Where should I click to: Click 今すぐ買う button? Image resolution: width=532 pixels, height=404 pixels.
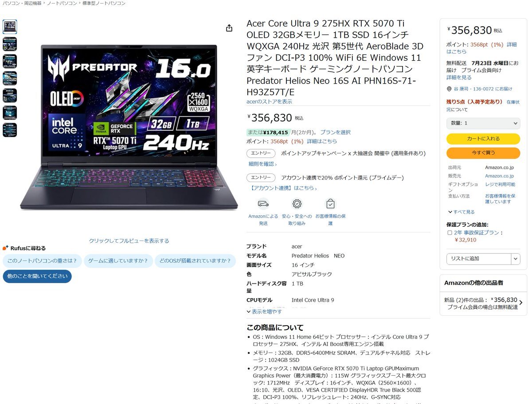pos(483,153)
